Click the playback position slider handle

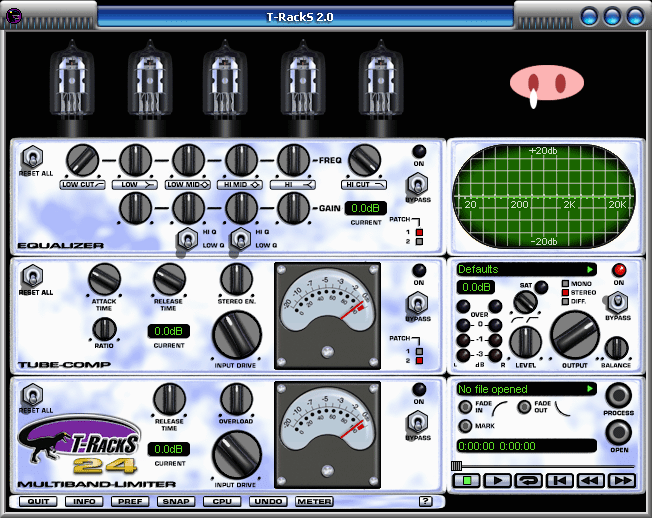coord(456,465)
